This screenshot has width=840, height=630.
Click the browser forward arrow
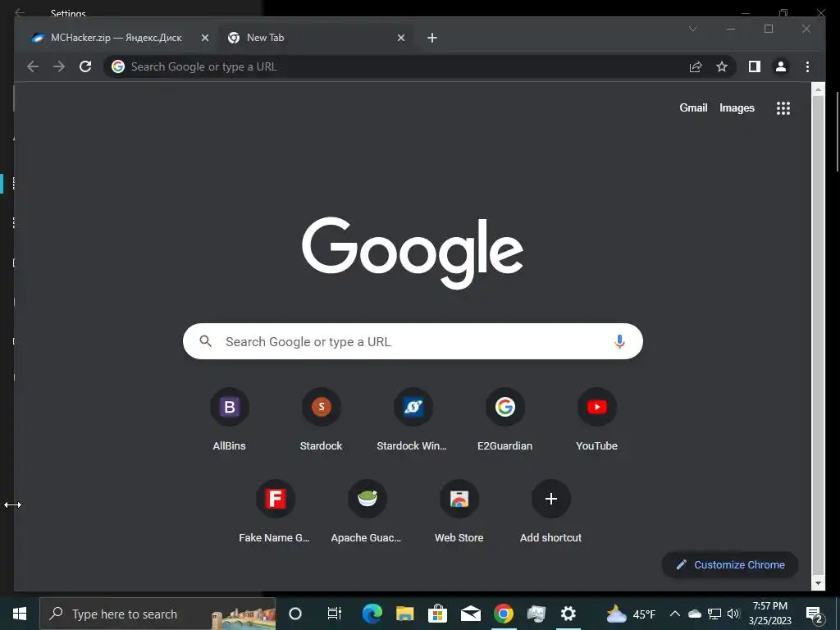tap(59, 66)
